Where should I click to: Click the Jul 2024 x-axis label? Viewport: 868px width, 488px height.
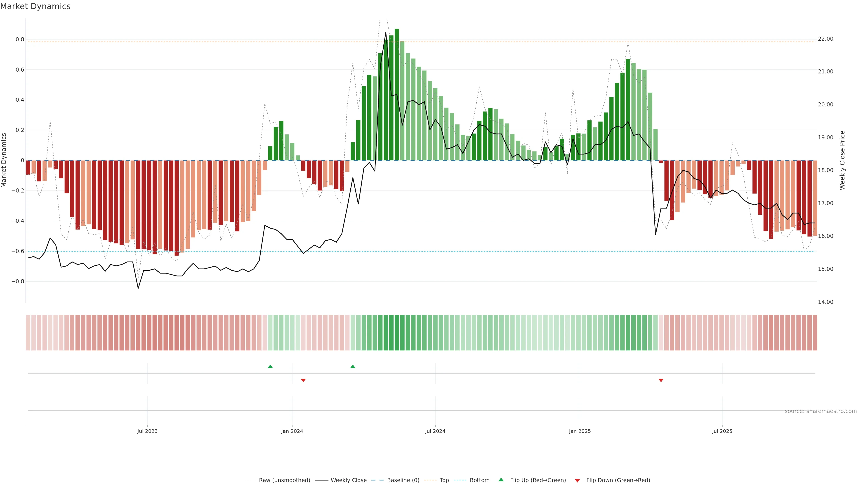[x=435, y=431]
